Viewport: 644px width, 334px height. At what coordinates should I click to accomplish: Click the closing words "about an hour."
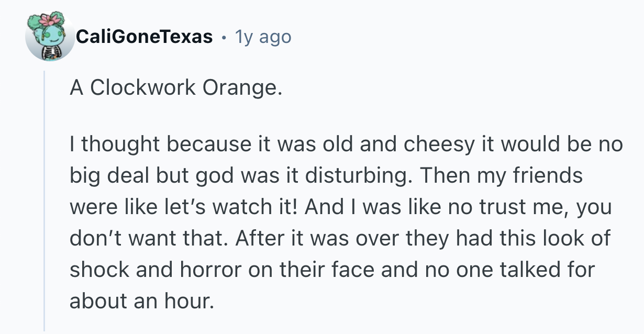pyautogui.click(x=142, y=302)
